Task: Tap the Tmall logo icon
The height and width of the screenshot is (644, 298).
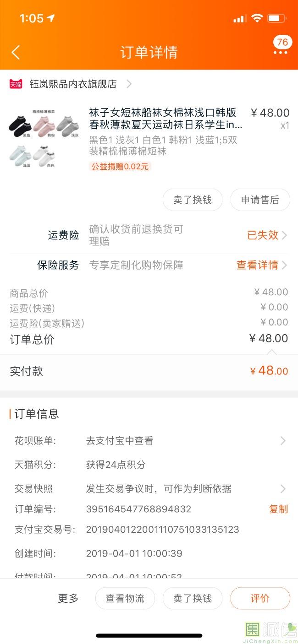Action: click(16, 84)
